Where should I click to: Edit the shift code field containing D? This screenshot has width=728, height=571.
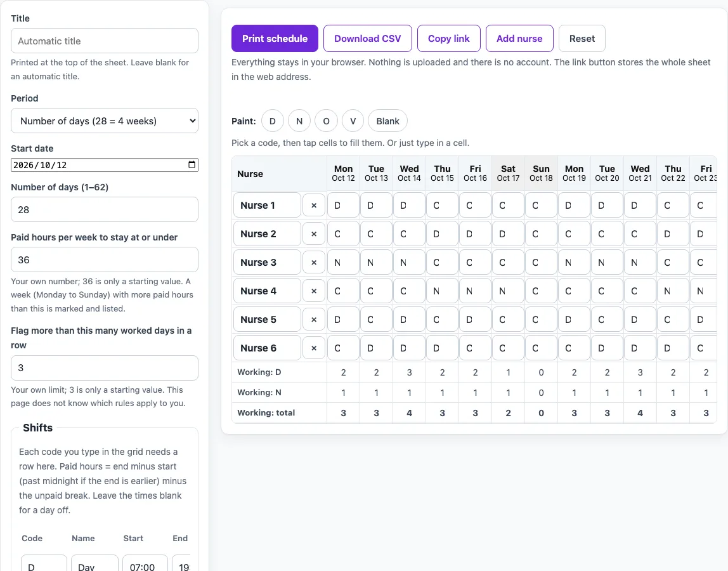44,565
